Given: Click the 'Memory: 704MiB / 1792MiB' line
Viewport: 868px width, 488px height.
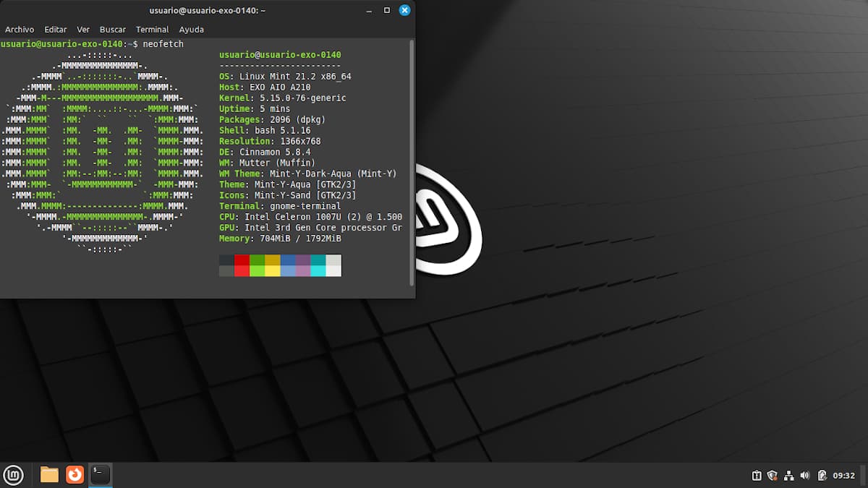Looking at the screenshot, I should tap(280, 239).
